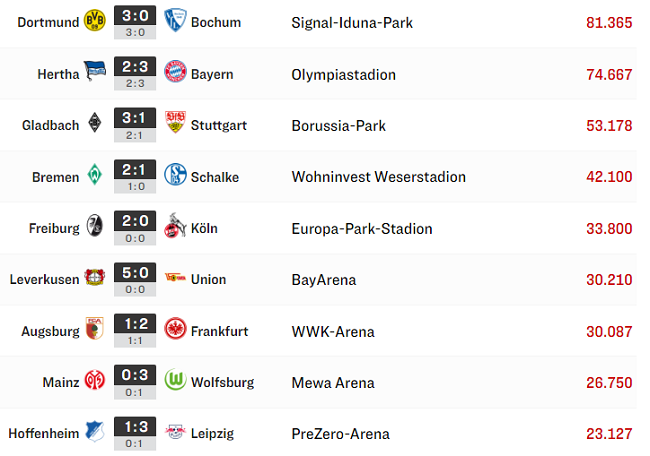Click the Europa-Park-Stadion venue text
The height and width of the screenshot is (456, 650).
[362, 229]
